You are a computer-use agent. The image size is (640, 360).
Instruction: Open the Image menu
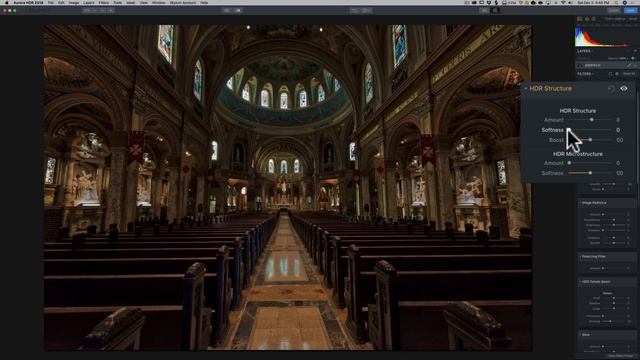[74, 2]
